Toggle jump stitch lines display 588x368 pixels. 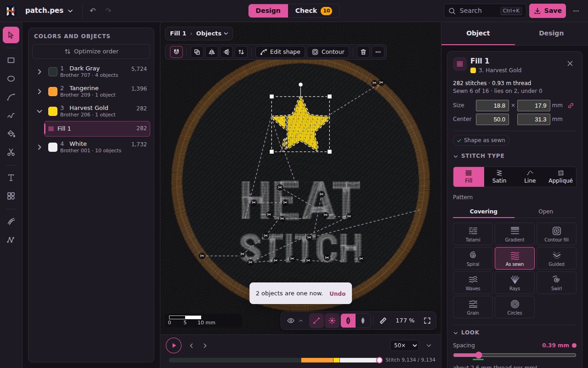tap(316, 321)
